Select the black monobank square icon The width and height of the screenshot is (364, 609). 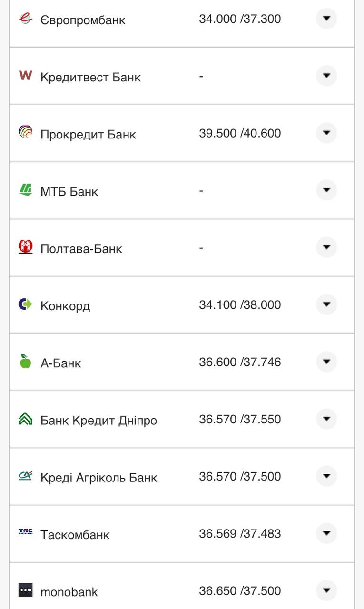[26, 590]
